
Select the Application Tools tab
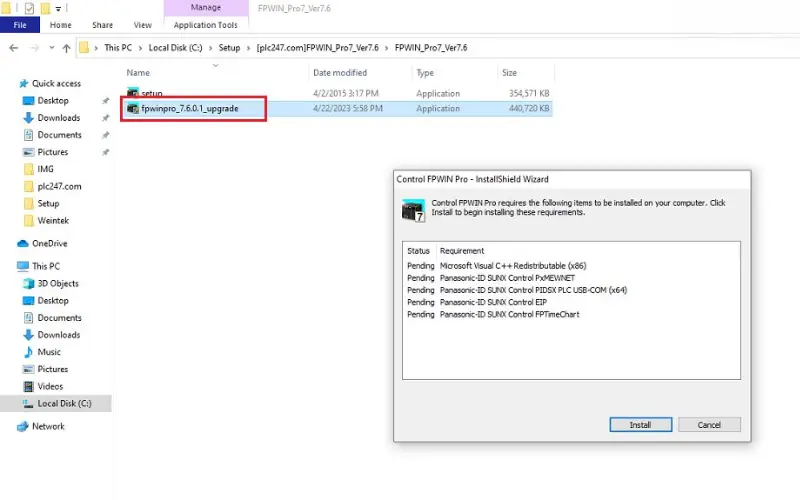coord(206,25)
